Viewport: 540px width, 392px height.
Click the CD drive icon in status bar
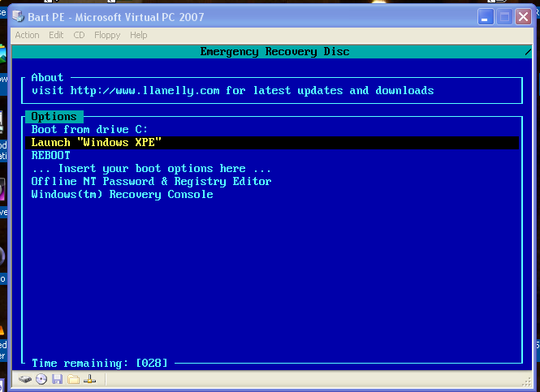(x=41, y=379)
